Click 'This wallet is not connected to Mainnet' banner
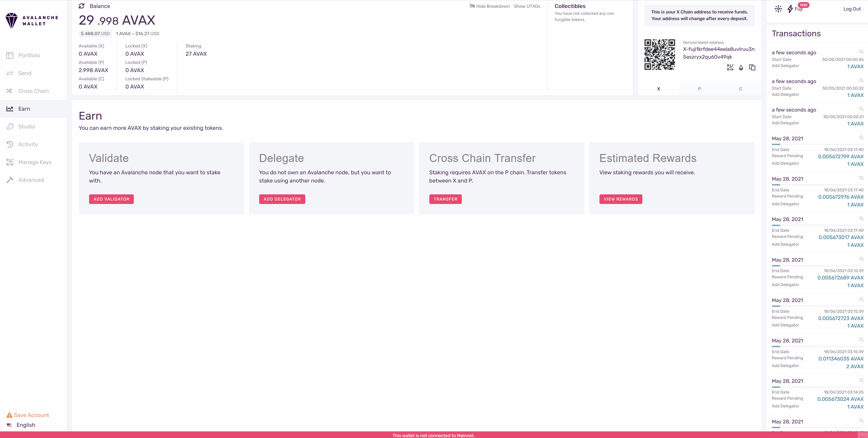Image resolution: width=868 pixels, height=438 pixels. coord(433,435)
